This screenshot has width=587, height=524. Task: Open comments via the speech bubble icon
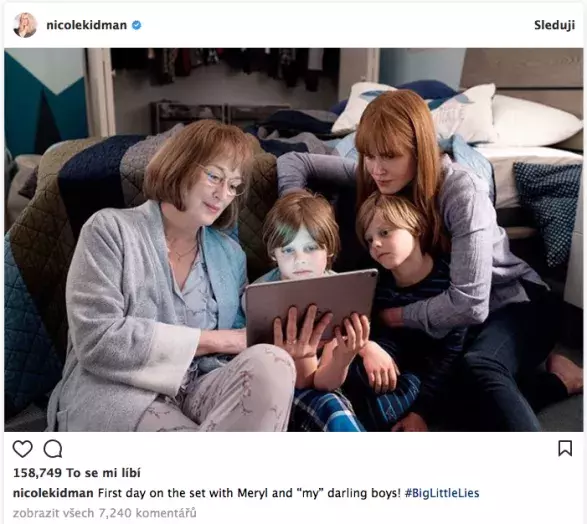click(x=53, y=448)
